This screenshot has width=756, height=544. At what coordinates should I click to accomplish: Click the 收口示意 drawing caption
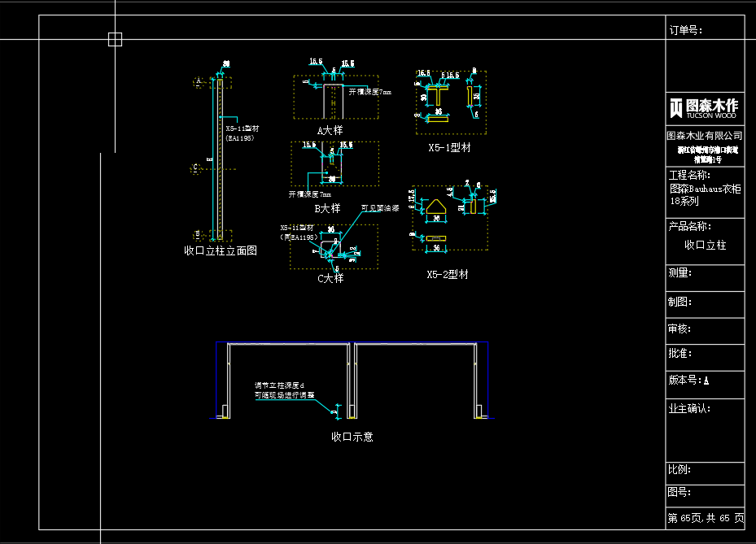352,437
